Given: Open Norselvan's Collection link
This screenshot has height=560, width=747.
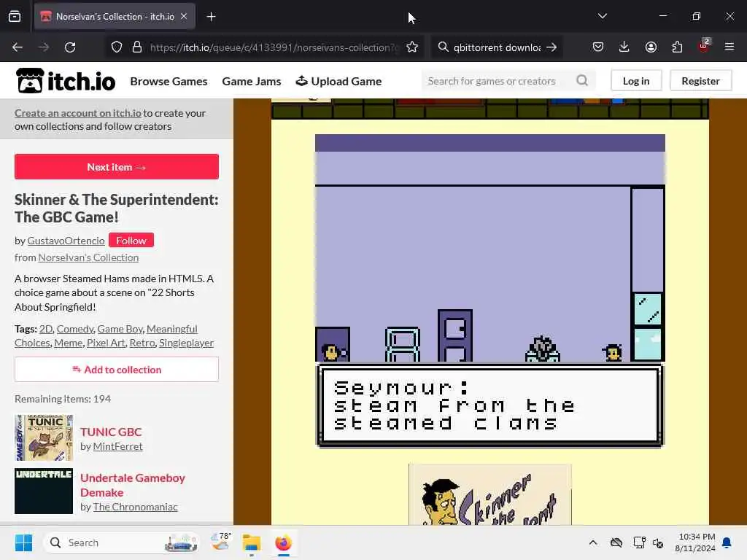Looking at the screenshot, I should coord(88,257).
